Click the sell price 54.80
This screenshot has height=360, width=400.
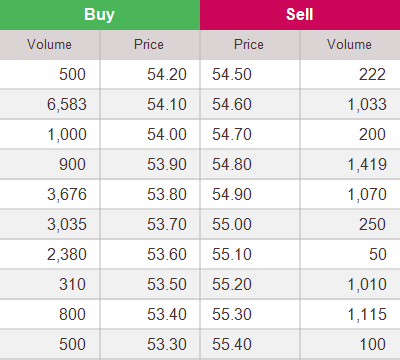232,164
